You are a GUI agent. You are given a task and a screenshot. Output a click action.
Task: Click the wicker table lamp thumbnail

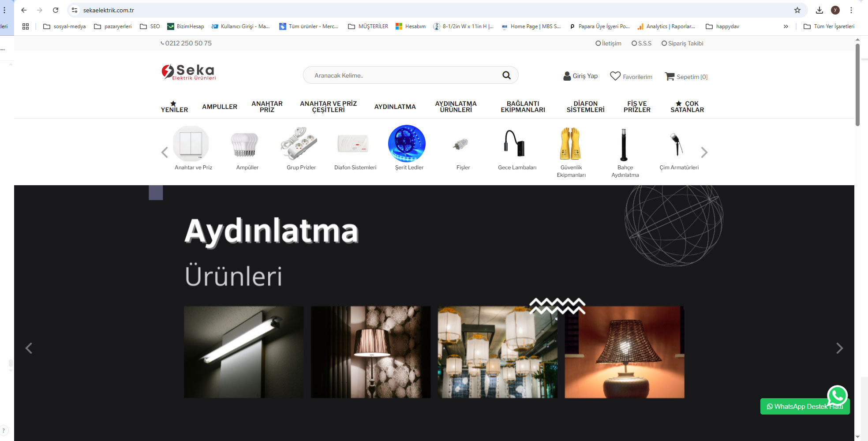coord(624,352)
